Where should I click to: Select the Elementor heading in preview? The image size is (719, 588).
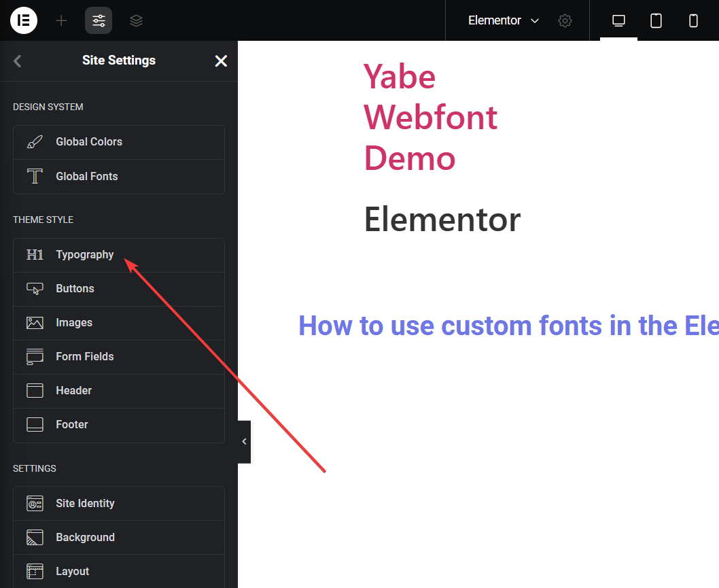pos(442,220)
